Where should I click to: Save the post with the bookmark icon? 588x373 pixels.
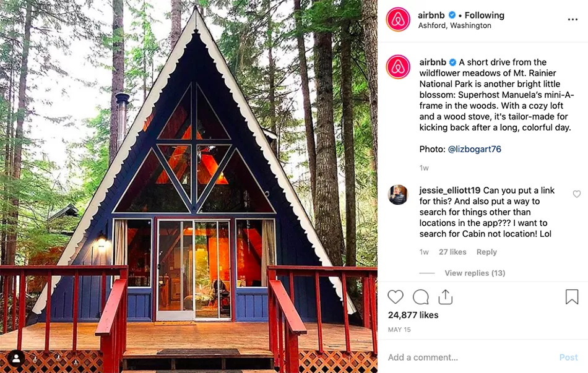[x=572, y=296]
